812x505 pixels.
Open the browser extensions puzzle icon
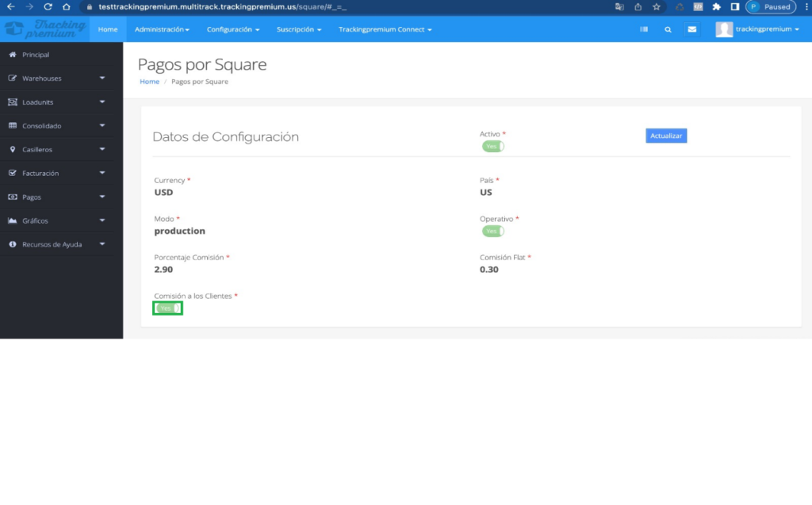(x=717, y=6)
